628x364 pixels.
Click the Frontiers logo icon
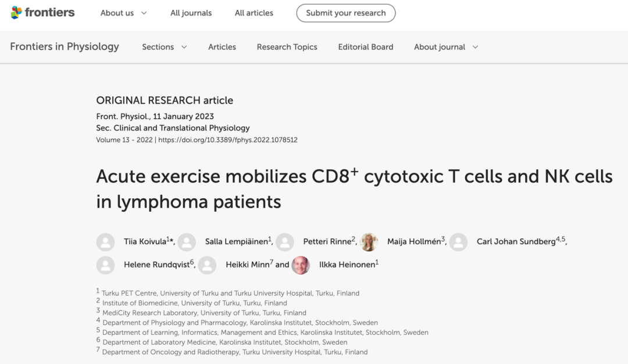[x=16, y=12]
